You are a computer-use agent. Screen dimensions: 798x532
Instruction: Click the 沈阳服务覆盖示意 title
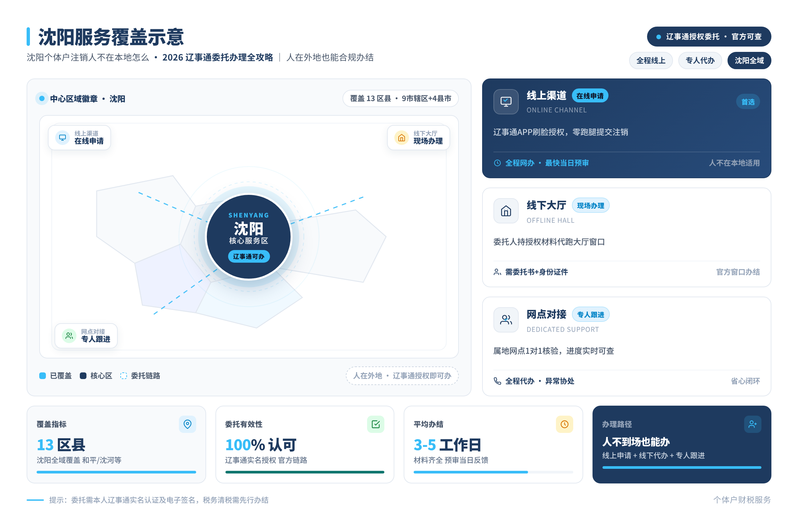pyautogui.click(x=111, y=37)
